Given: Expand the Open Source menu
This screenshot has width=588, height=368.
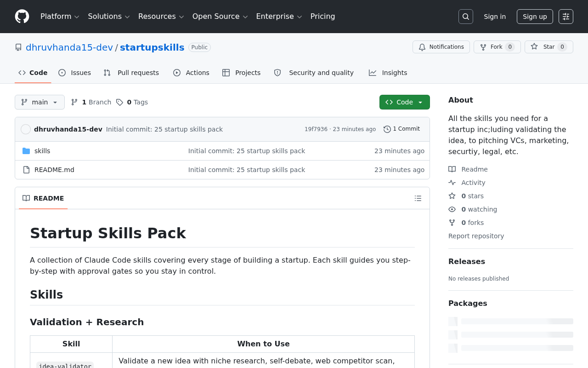Looking at the screenshot, I should click(x=220, y=17).
